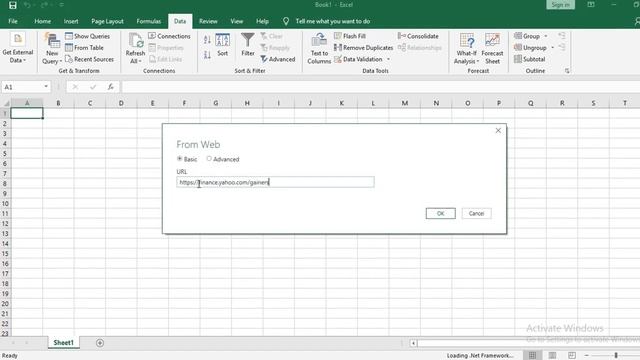
Task: Click Group in Outline
Action: (x=527, y=36)
